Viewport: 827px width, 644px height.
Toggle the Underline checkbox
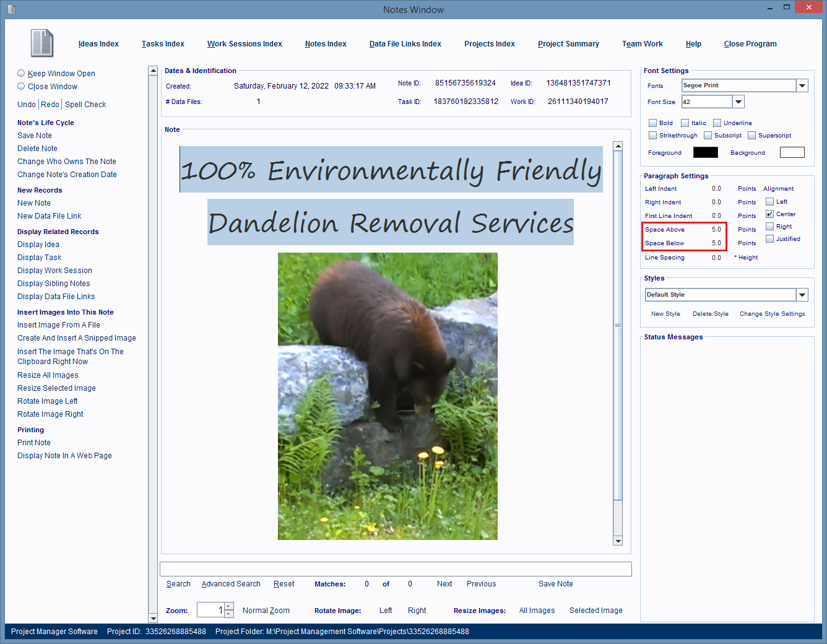717,123
